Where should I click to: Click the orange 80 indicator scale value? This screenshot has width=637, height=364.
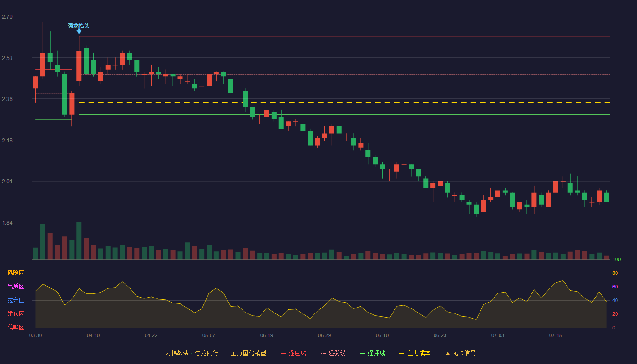coord(615,273)
